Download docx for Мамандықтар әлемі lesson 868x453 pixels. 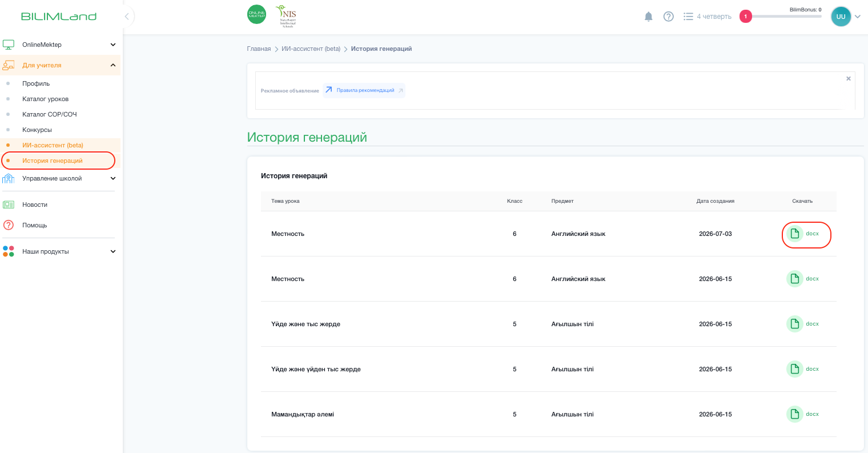[x=803, y=414]
